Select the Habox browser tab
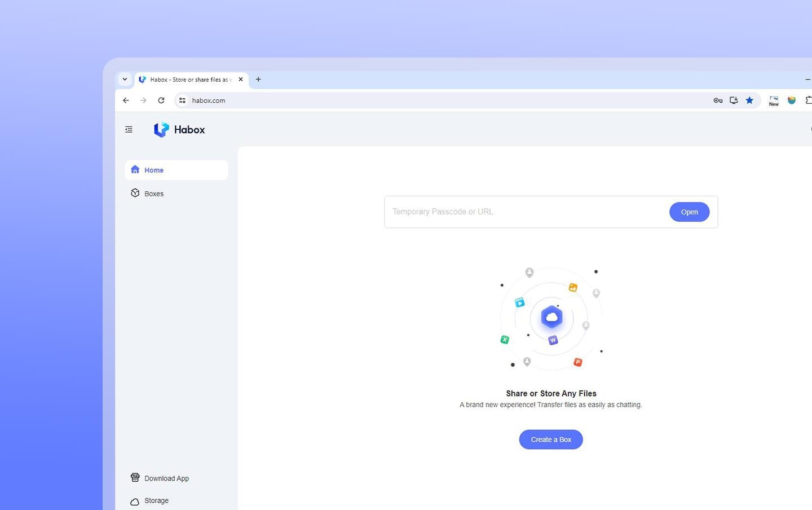Viewport: 812px width, 510px height. tap(191, 80)
